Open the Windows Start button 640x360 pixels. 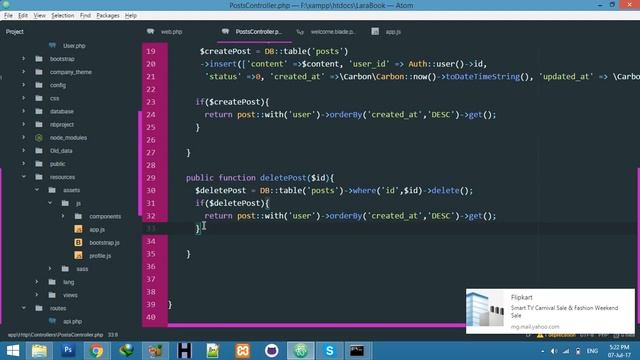[13, 351]
